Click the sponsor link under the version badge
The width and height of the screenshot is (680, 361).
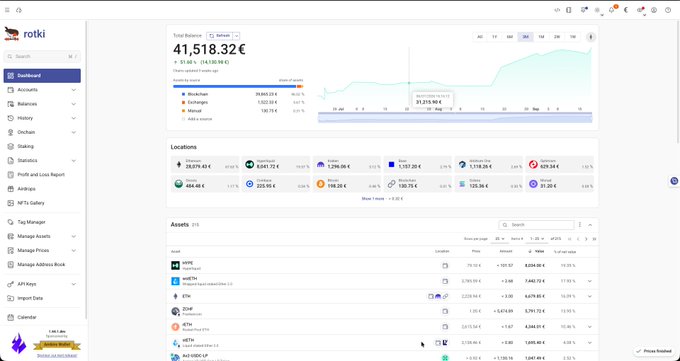click(x=57, y=355)
